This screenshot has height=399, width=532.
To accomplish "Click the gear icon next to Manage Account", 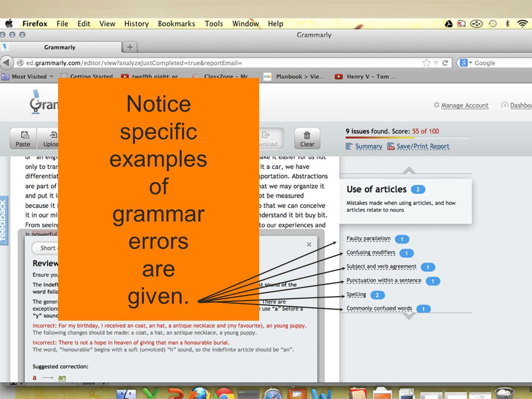I will (x=437, y=105).
